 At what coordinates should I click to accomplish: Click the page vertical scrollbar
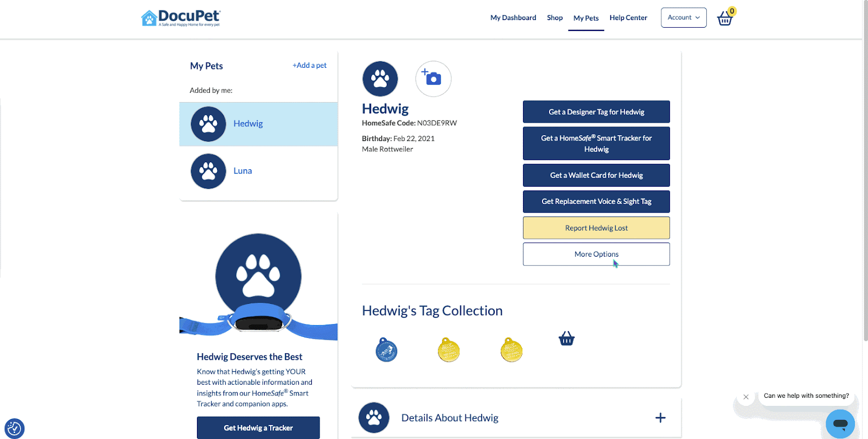(865, 171)
